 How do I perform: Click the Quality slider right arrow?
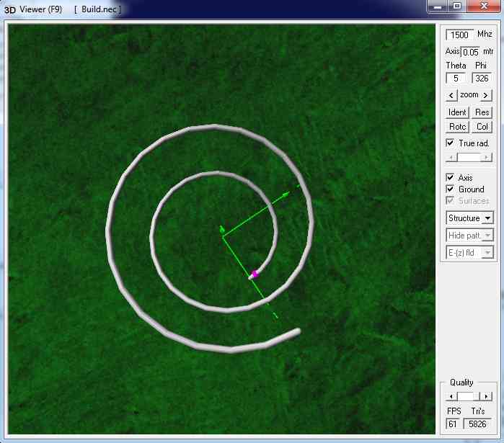(x=487, y=396)
